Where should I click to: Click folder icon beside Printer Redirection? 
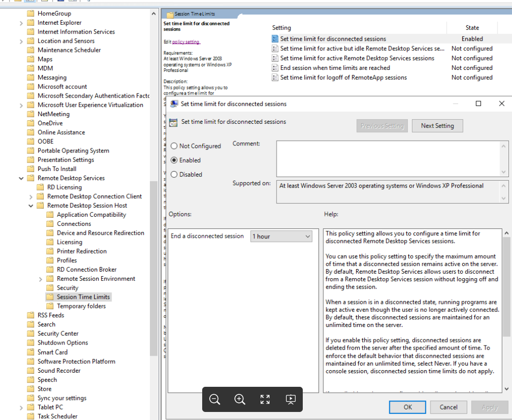tap(50, 251)
